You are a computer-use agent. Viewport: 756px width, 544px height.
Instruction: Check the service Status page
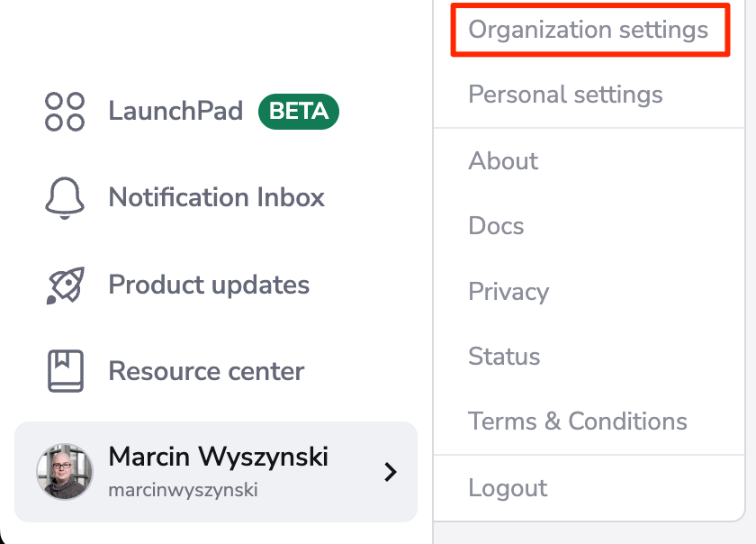tap(504, 356)
